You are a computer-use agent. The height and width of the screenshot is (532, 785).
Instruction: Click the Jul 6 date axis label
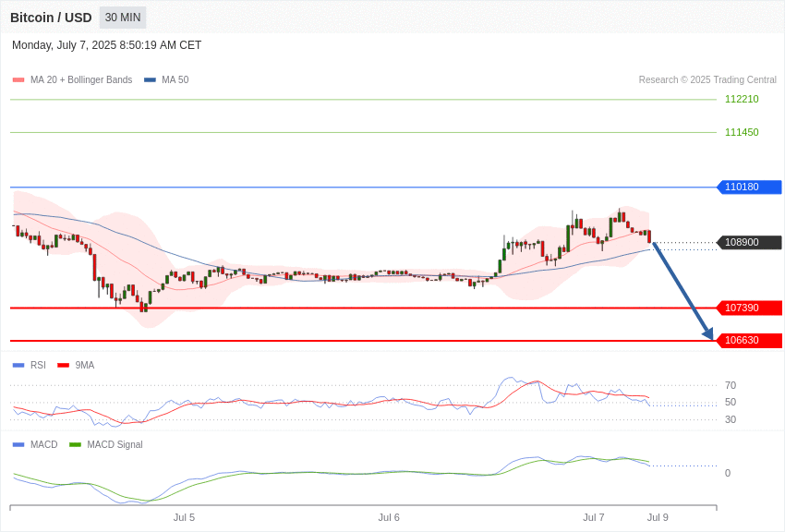point(389,517)
